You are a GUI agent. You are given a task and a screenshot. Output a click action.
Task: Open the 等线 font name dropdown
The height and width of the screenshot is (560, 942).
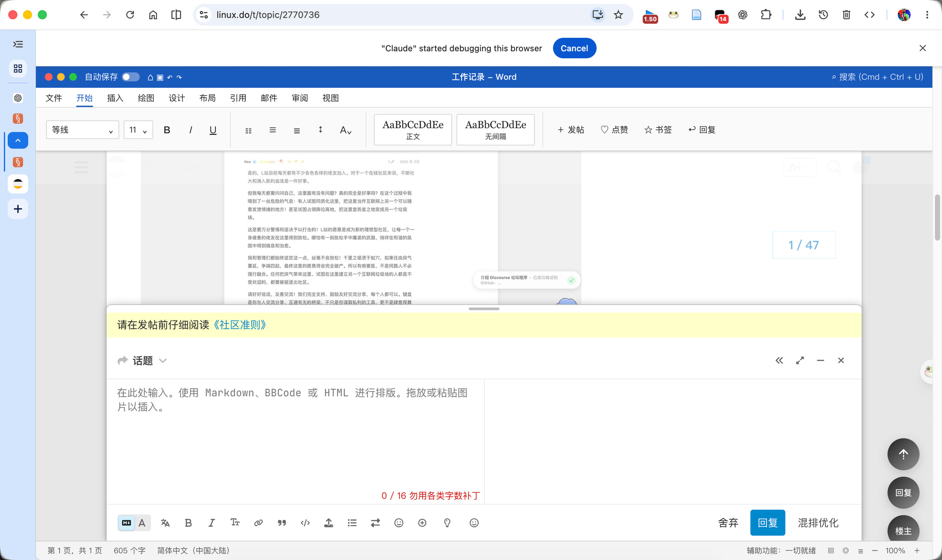[82, 130]
